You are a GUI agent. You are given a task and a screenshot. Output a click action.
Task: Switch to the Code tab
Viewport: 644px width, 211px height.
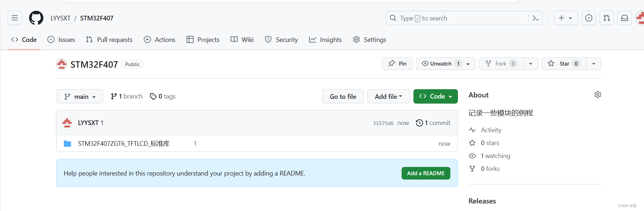tap(24, 40)
